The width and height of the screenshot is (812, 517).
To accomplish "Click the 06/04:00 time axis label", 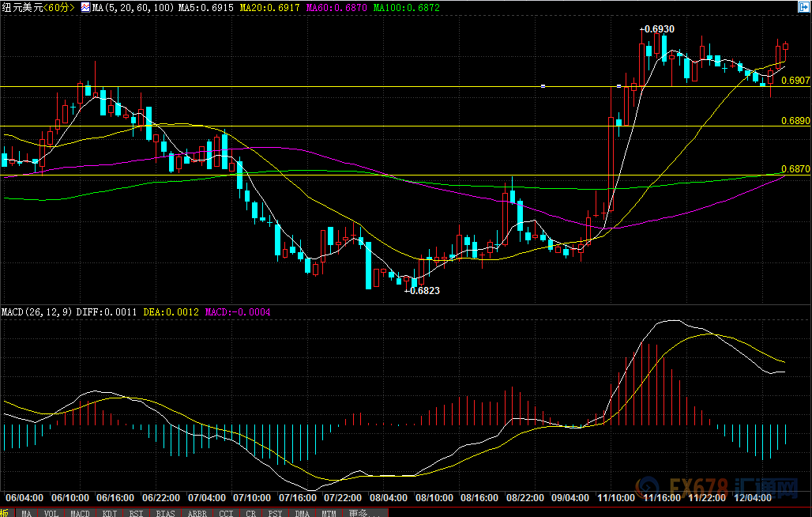I will coord(24,498).
